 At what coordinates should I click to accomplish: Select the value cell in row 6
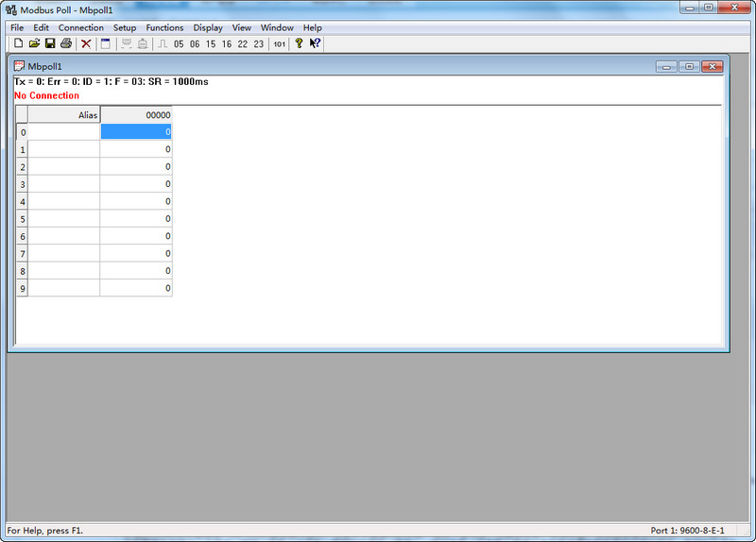136,235
